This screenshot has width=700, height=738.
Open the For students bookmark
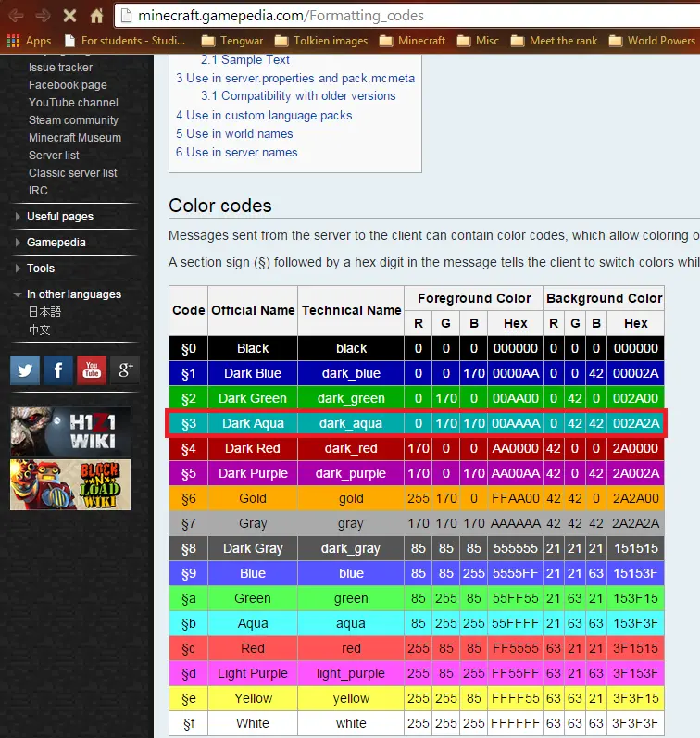tap(125, 41)
